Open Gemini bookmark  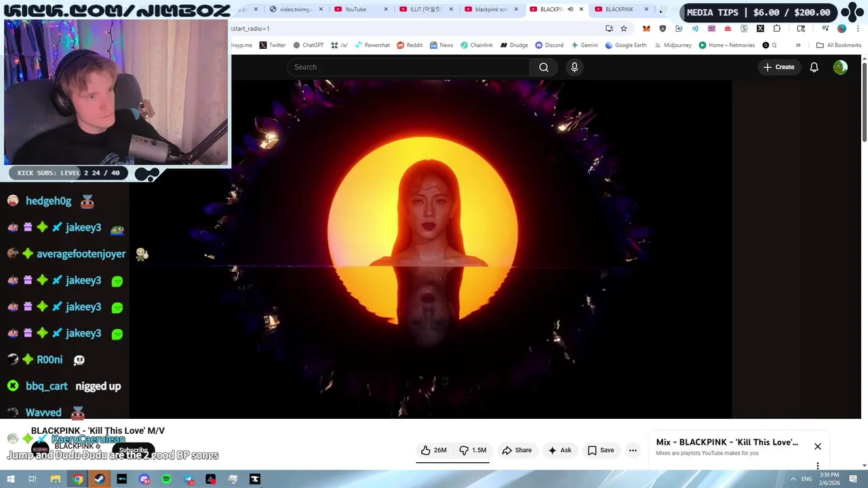[x=585, y=45]
